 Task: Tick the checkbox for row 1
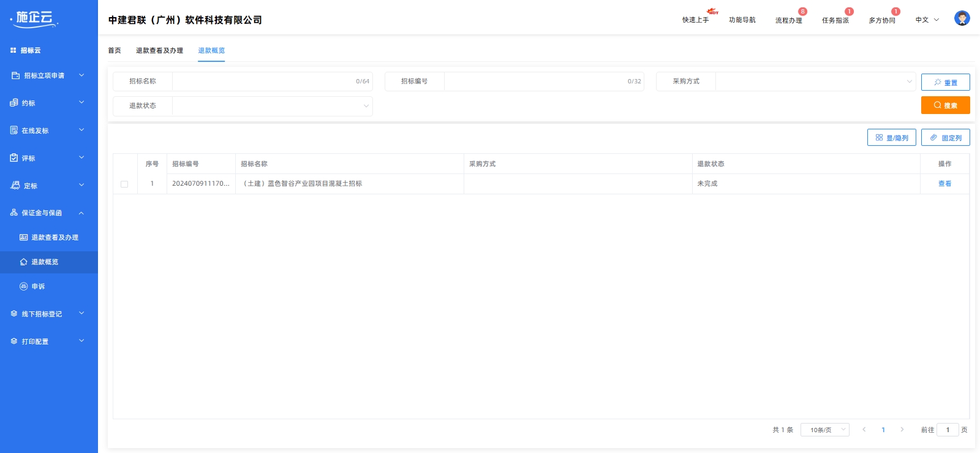124,184
